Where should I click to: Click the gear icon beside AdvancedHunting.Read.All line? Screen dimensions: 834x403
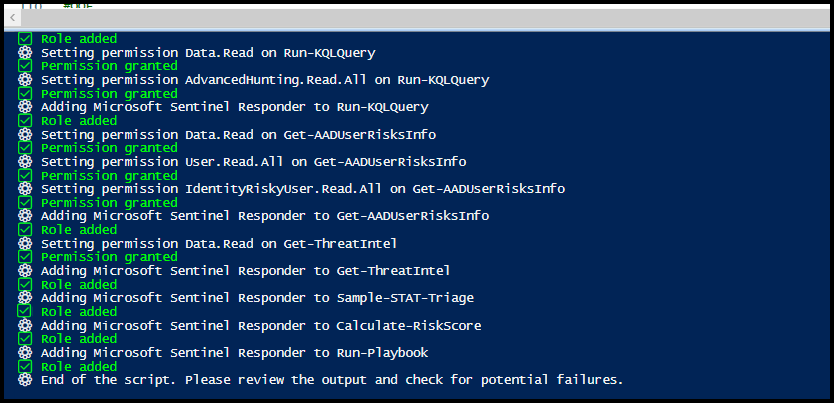point(25,80)
